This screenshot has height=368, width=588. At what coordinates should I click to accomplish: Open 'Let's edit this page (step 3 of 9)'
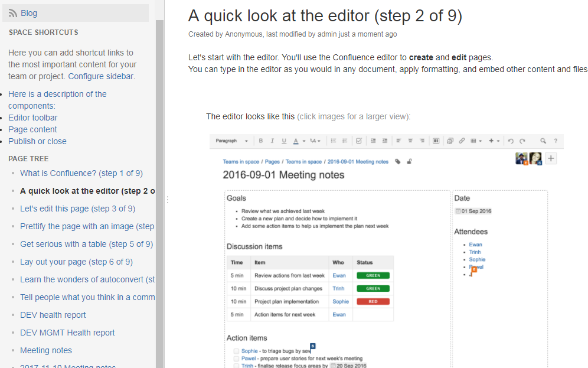click(77, 209)
